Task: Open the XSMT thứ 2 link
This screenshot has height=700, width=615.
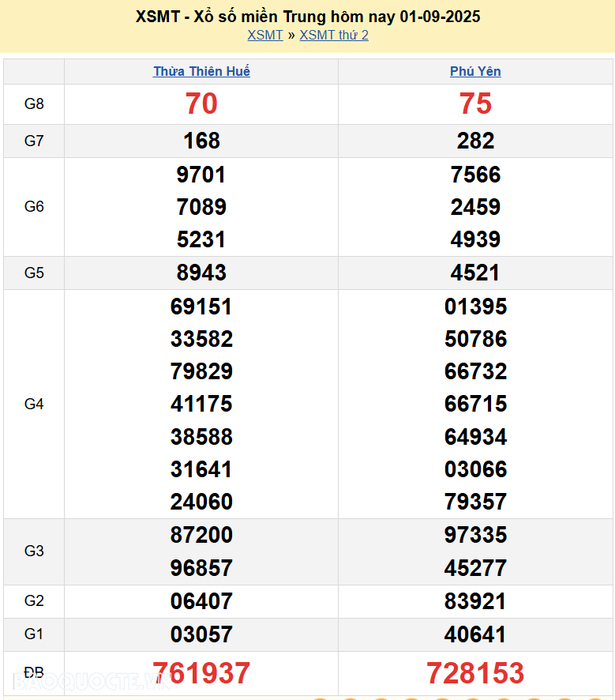Action: point(334,35)
